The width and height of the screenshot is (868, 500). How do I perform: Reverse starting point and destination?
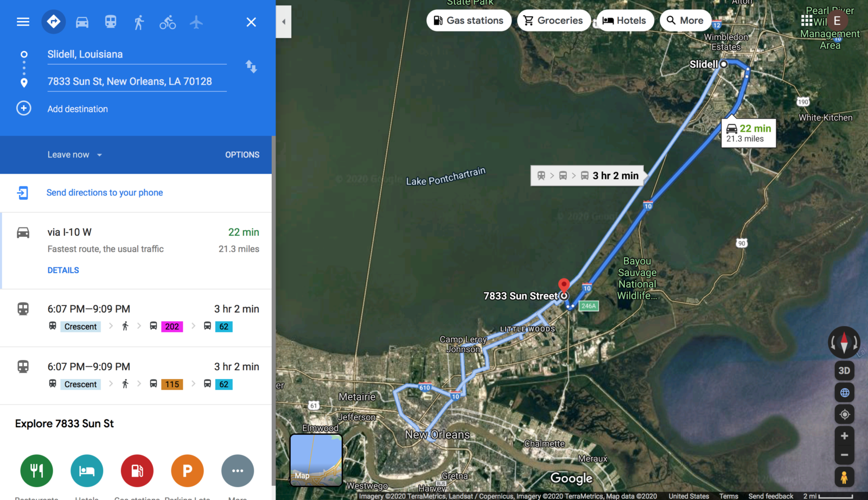click(x=251, y=67)
